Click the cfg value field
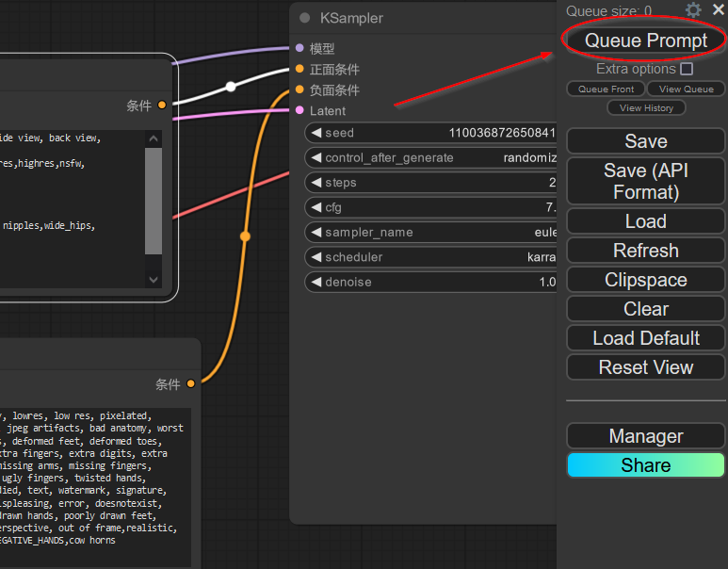Image resolution: width=728 pixels, height=569 pixels. [x=430, y=207]
